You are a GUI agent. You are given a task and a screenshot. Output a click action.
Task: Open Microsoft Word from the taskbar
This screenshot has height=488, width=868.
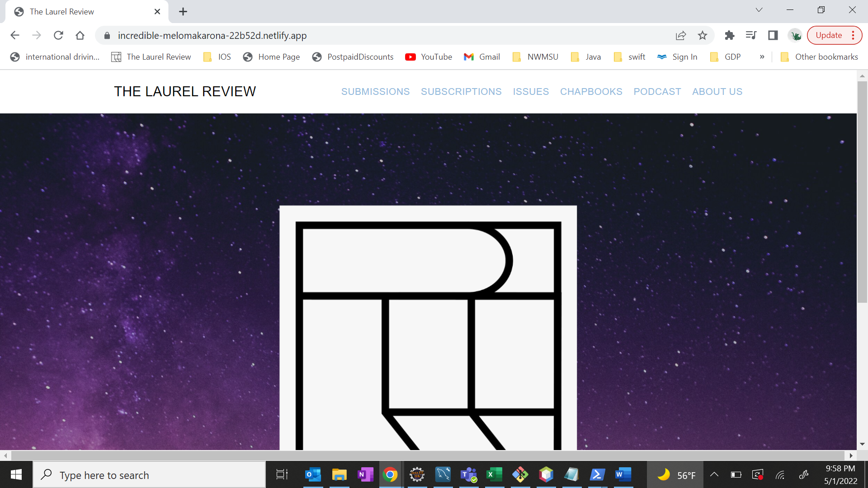tap(623, 474)
